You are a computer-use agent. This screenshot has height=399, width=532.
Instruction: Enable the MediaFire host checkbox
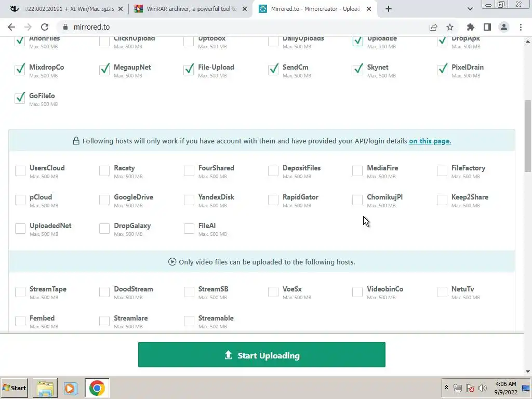357,170
